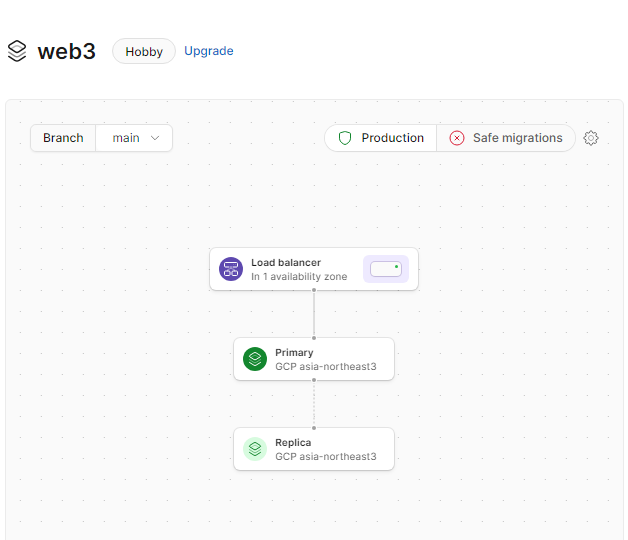Click the red X Safe migrations icon
The height and width of the screenshot is (540, 628).
click(457, 138)
